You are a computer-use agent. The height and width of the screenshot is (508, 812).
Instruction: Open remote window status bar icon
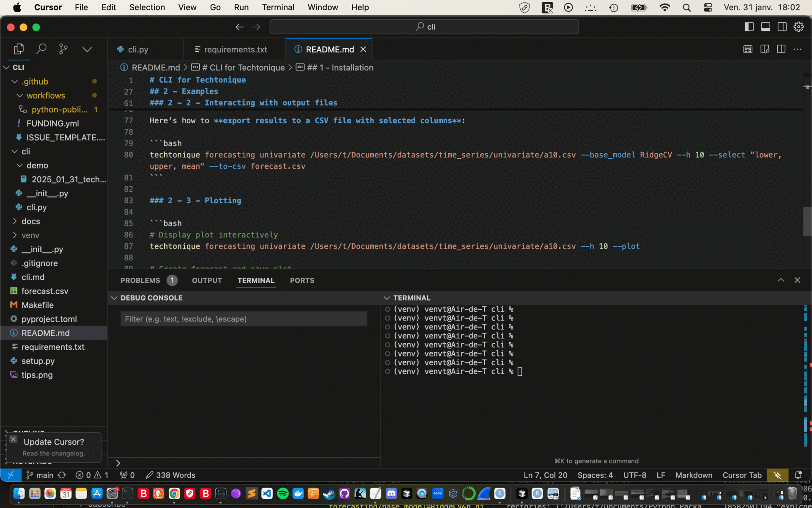pos(11,475)
